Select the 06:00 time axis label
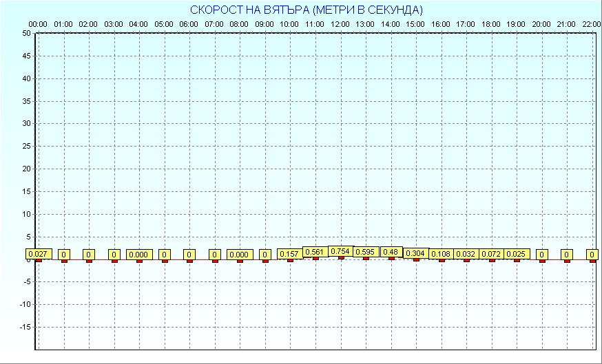The image size is (602, 364). [189, 25]
